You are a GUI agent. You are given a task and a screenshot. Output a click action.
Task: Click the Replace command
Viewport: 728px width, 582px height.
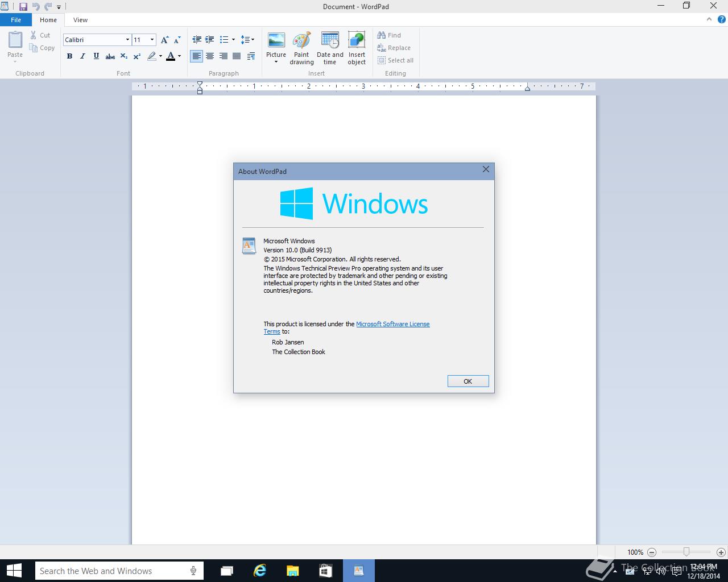(394, 48)
